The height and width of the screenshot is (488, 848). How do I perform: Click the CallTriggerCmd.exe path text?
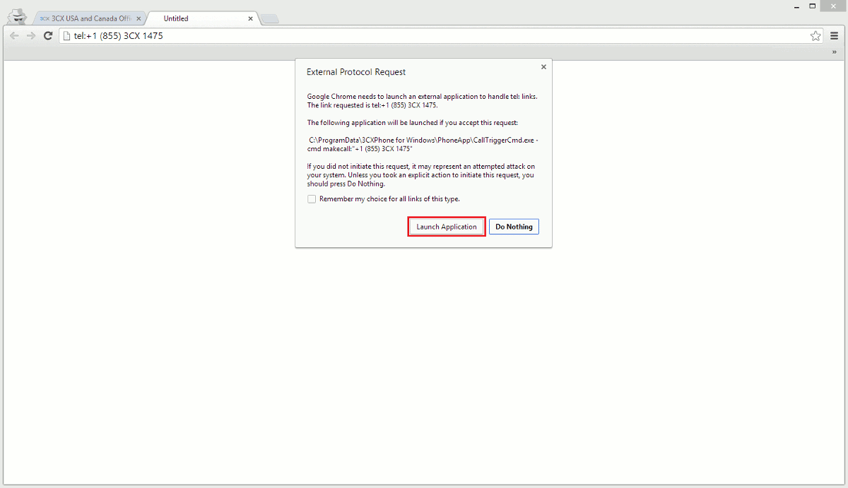tap(422, 144)
